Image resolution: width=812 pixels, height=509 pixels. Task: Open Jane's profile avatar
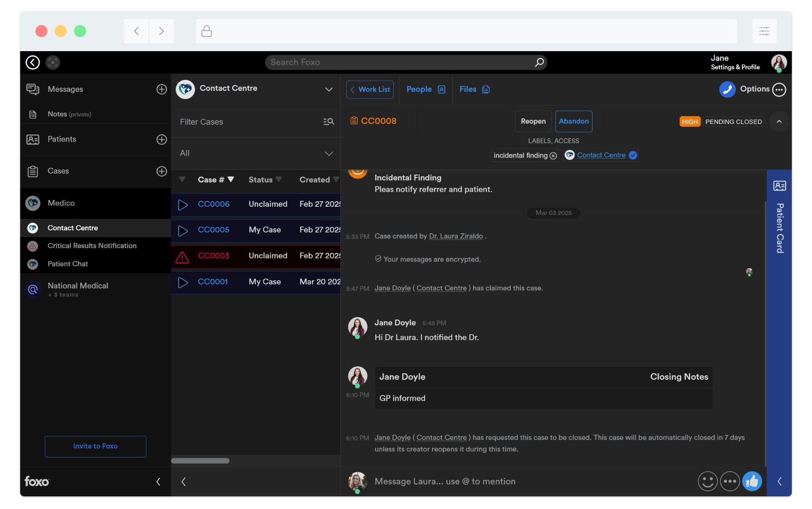(779, 63)
